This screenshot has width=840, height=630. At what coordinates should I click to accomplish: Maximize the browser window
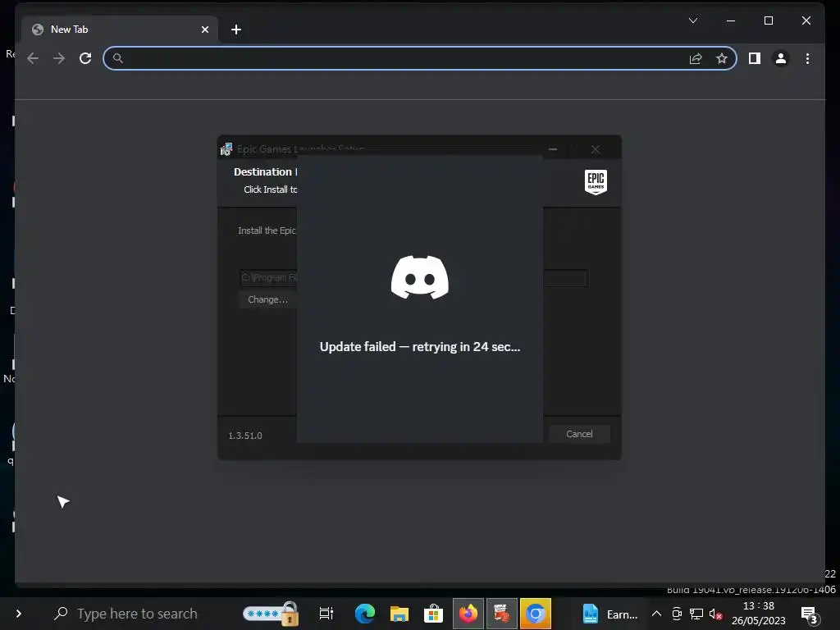coord(768,21)
